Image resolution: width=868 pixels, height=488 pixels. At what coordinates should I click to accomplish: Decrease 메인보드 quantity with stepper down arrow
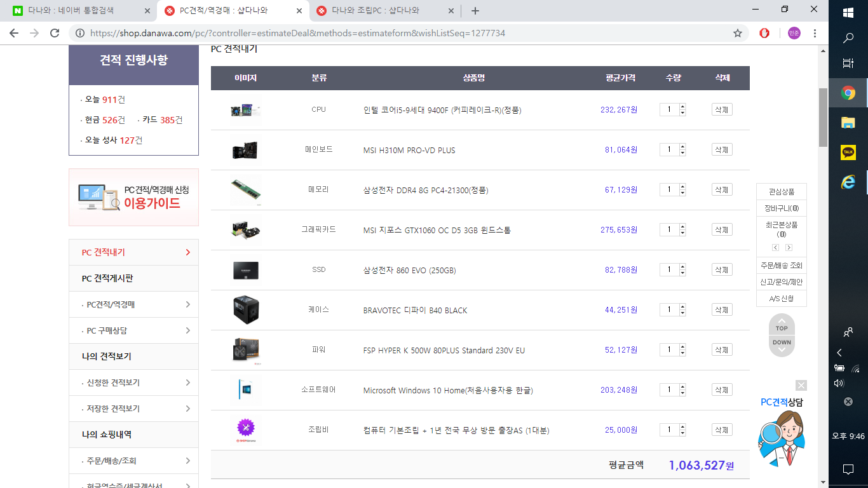point(682,152)
